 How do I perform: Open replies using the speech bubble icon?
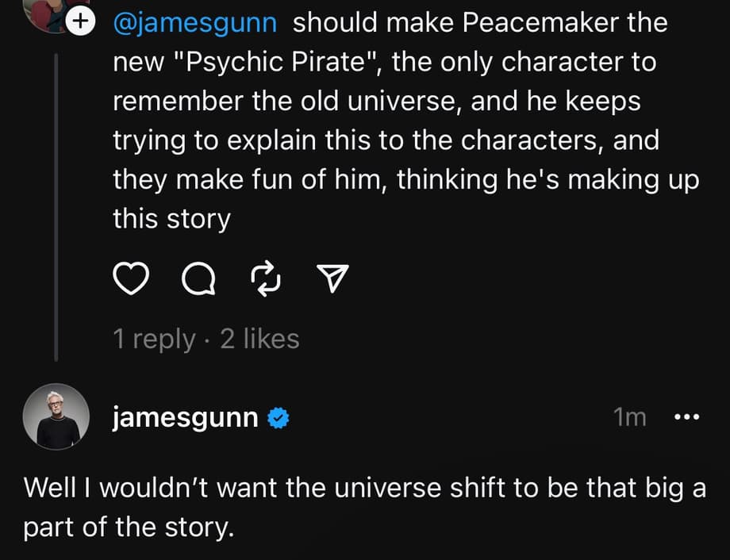[x=196, y=278]
